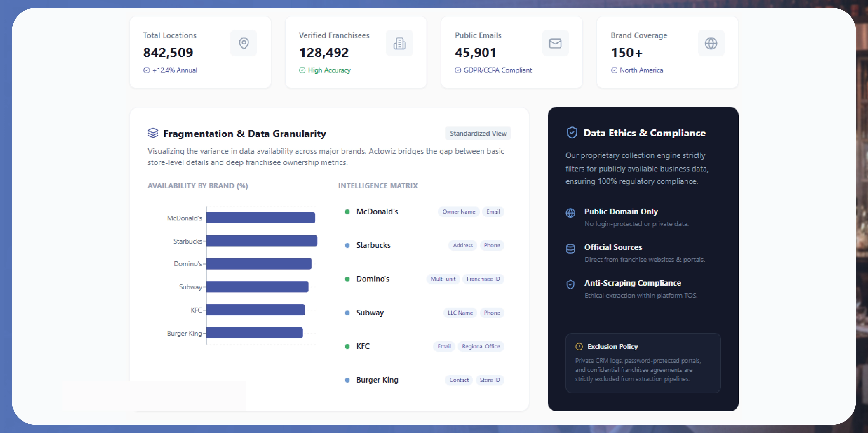Screen dimensions: 868x433
Task: Click the building icon in Verified Franchisees
Action: point(399,43)
